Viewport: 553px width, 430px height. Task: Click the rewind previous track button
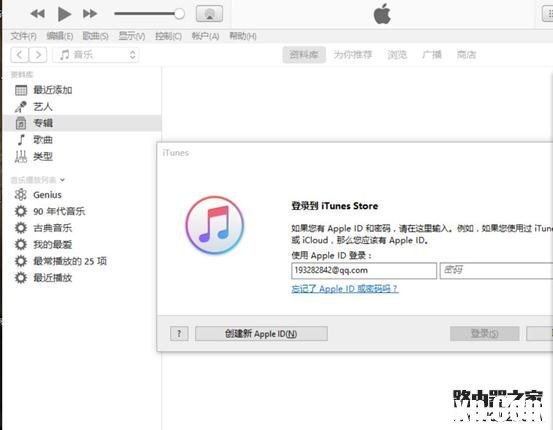37,14
